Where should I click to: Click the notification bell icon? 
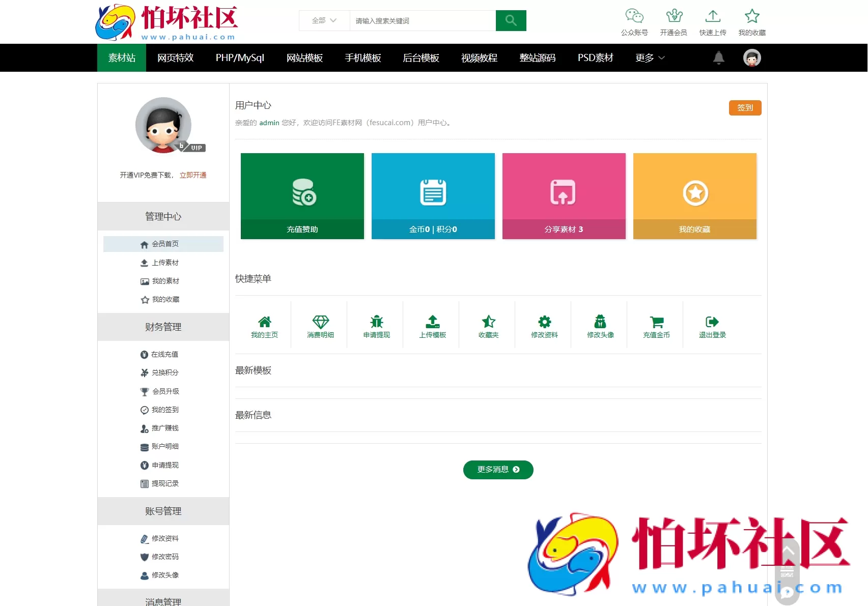(718, 57)
